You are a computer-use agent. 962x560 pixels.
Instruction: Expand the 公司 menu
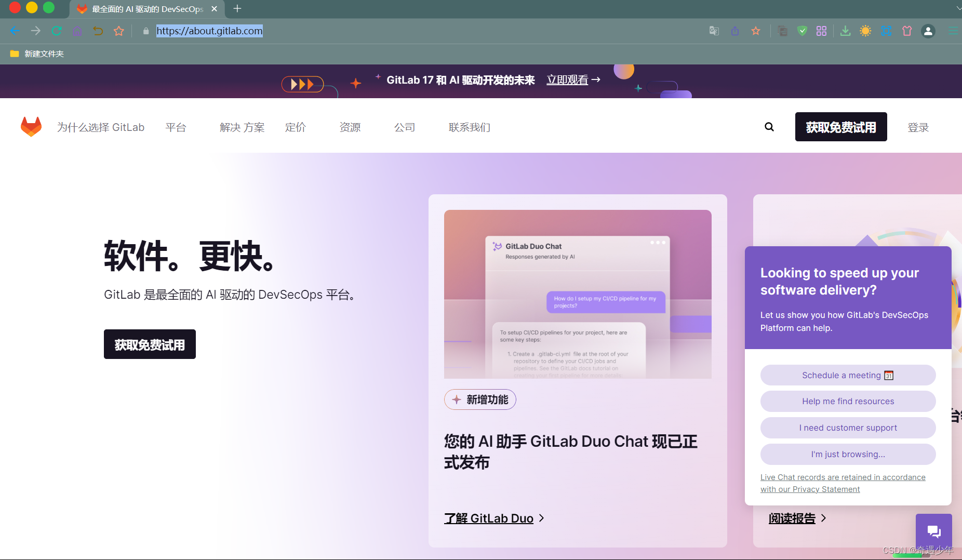click(x=405, y=127)
